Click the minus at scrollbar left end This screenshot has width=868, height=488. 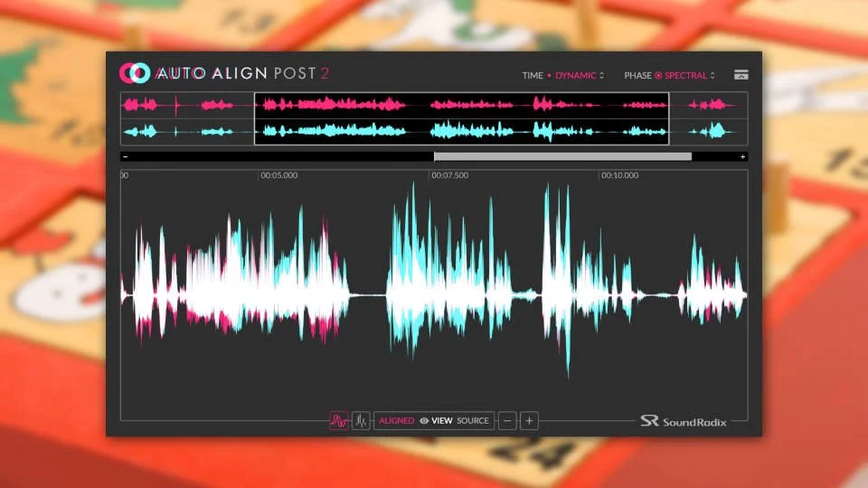coord(126,157)
